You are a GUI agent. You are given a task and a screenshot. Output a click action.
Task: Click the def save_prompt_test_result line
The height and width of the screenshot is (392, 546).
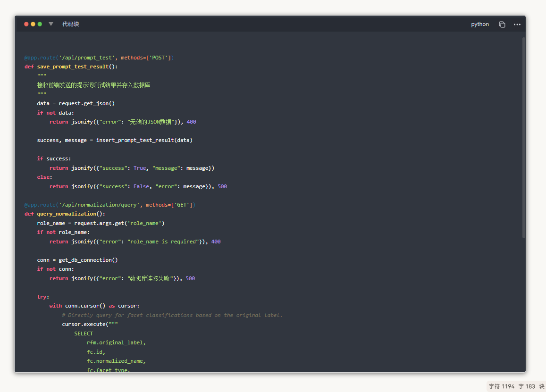tap(71, 67)
